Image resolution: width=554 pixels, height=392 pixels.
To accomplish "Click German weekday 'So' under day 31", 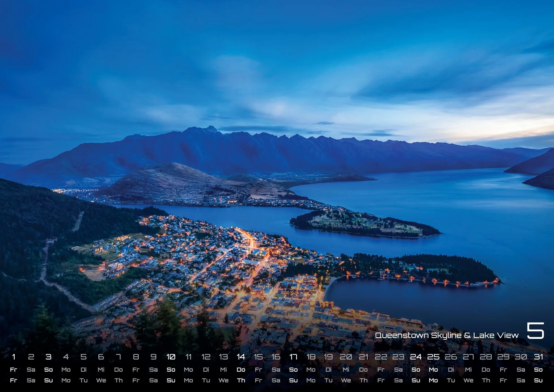I will 538,370.
